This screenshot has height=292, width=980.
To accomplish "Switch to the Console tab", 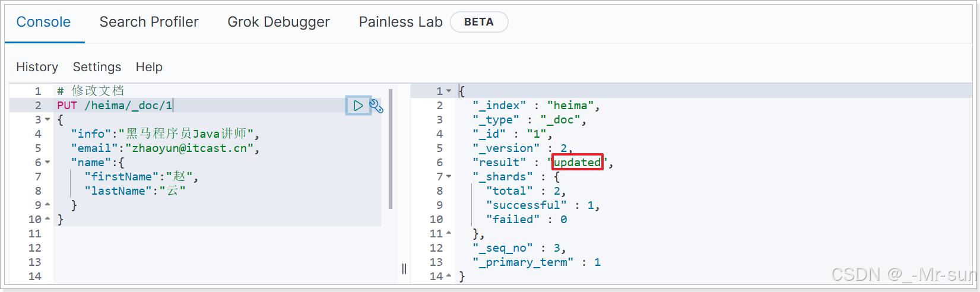I will [43, 22].
